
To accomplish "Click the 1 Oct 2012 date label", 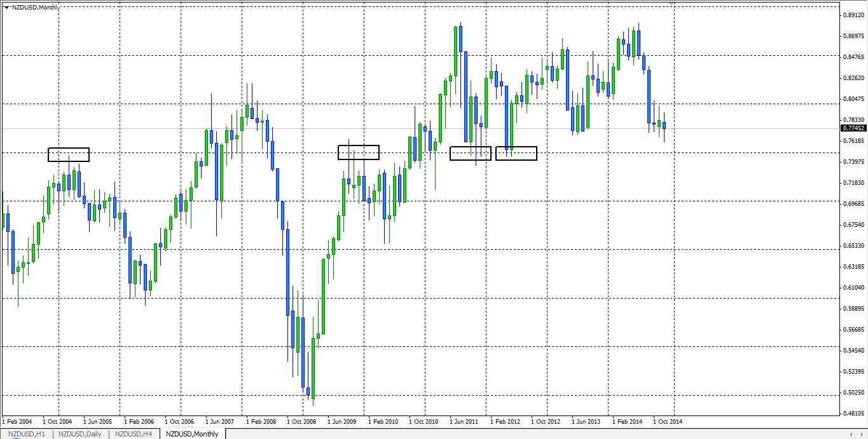I will [546, 421].
